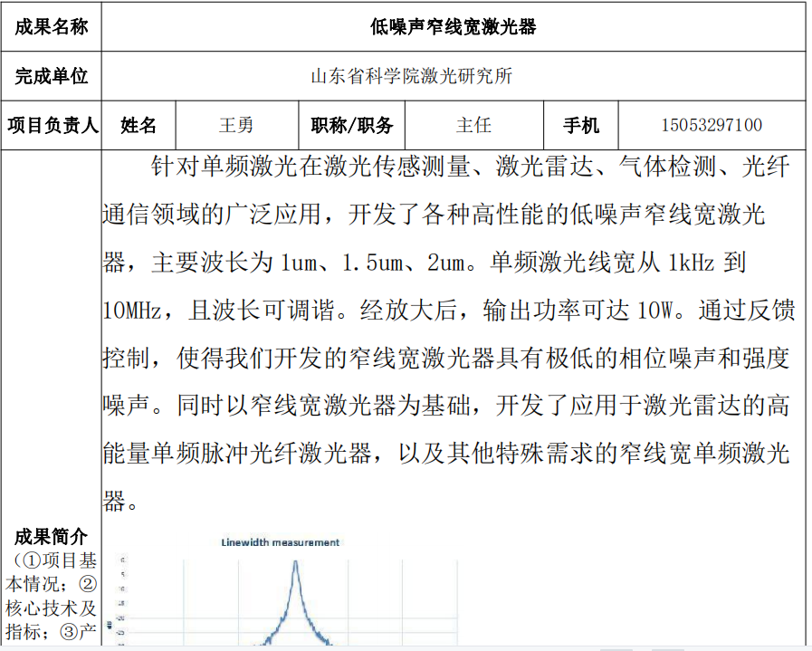The width and height of the screenshot is (812, 651).
Task: Click the name "王勇" cell
Action: (236, 125)
